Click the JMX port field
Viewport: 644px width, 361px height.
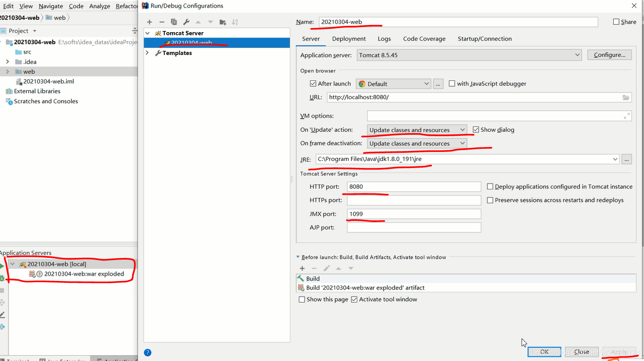414,214
